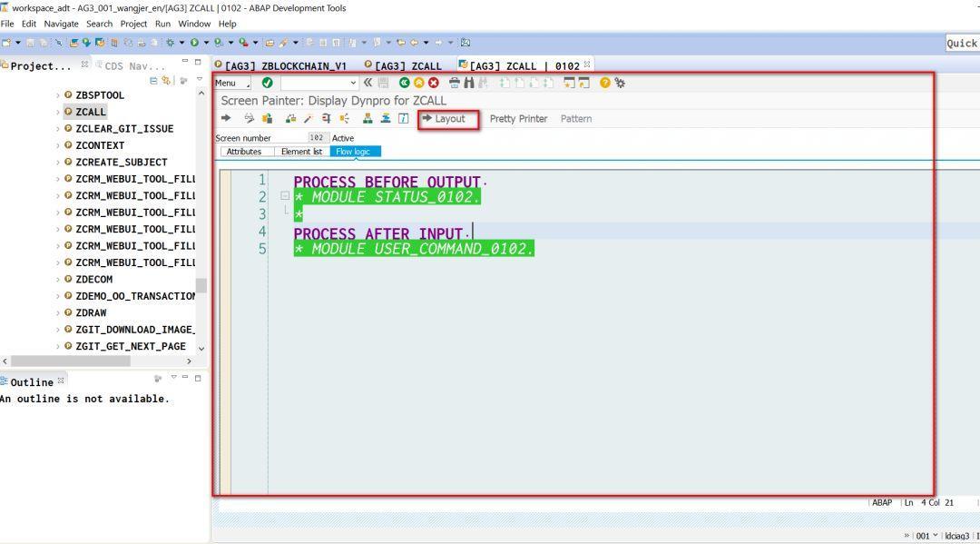Viewport: 980px width, 544px height.
Task: Open Project Explorer view menu triangle
Action: point(200,80)
